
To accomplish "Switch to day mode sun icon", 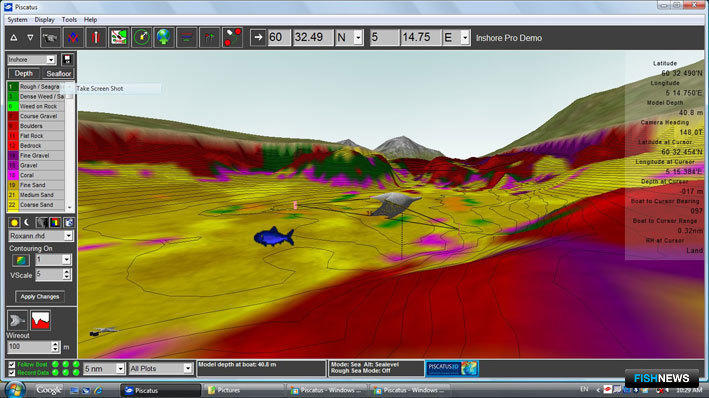I will coord(14,223).
